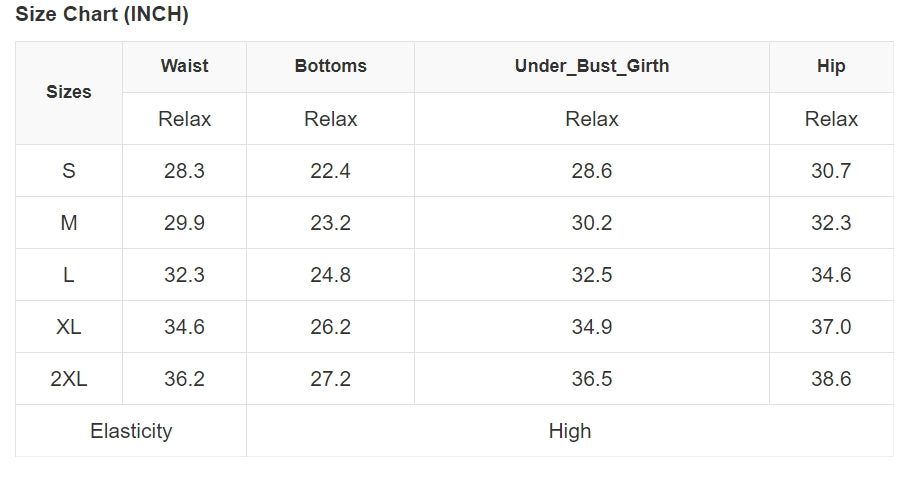Click the Bottoms column header

pyautogui.click(x=331, y=66)
